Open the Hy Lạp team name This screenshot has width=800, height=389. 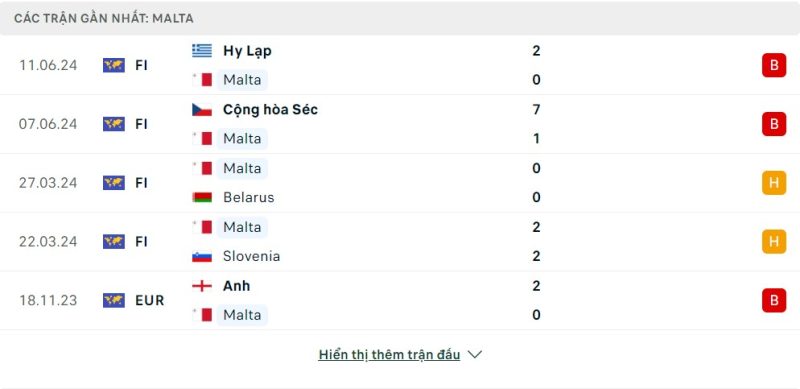pos(247,51)
